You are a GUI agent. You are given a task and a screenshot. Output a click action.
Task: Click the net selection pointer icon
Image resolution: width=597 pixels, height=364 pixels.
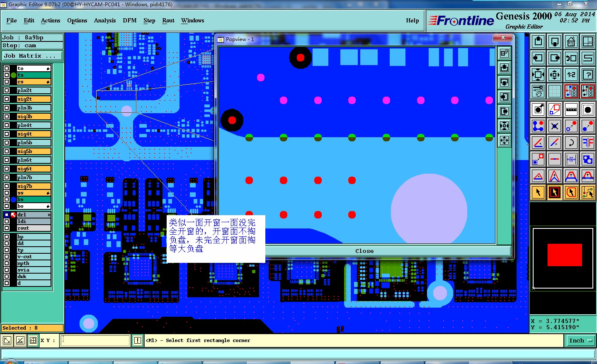(x=588, y=192)
